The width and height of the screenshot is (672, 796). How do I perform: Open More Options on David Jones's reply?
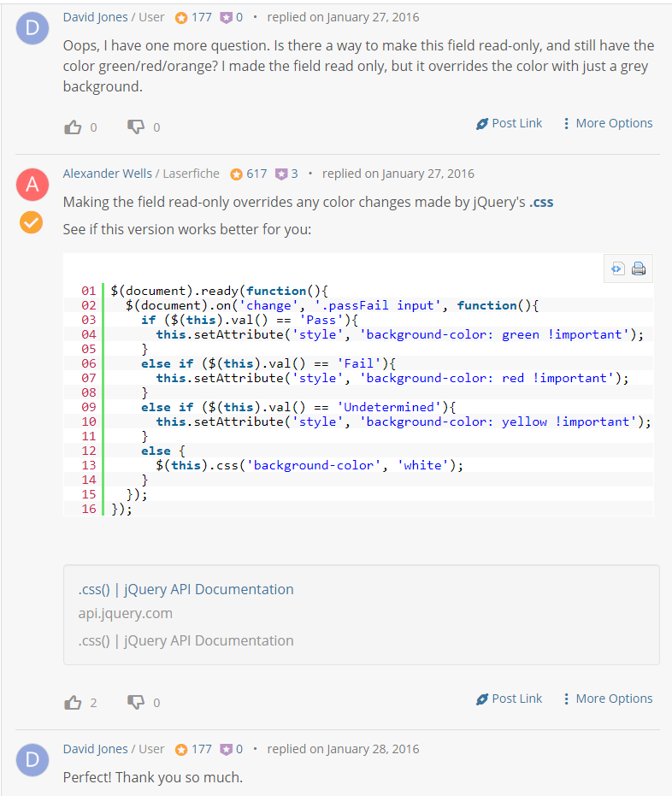tap(608, 123)
